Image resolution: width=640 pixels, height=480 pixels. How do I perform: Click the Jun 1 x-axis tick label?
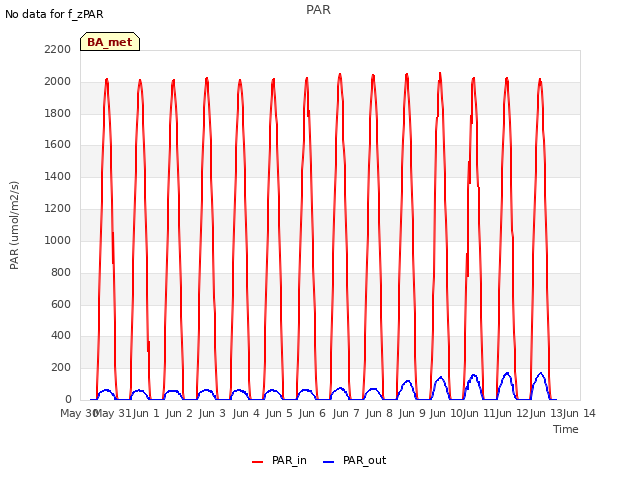146,413
